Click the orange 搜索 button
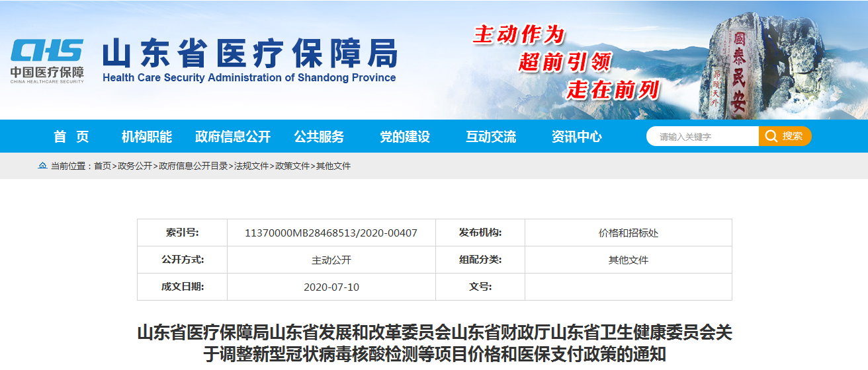The height and width of the screenshot is (370, 868). (x=785, y=137)
